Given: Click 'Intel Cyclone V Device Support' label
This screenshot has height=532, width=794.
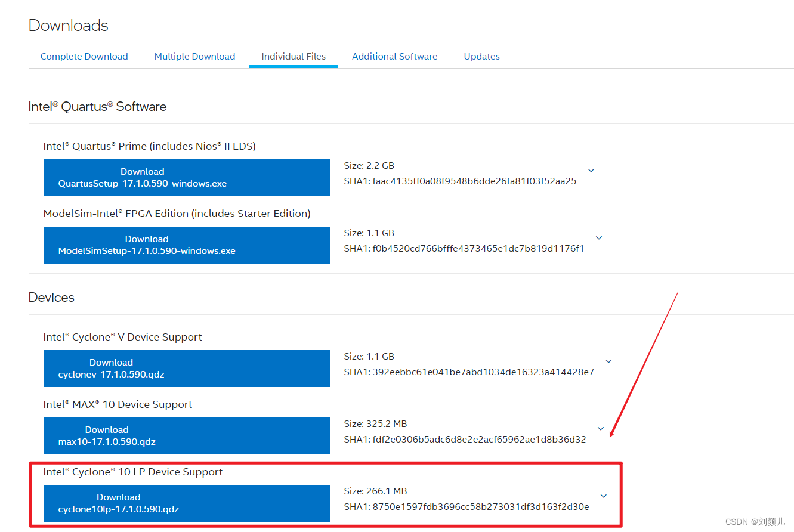Looking at the screenshot, I should tap(122, 337).
